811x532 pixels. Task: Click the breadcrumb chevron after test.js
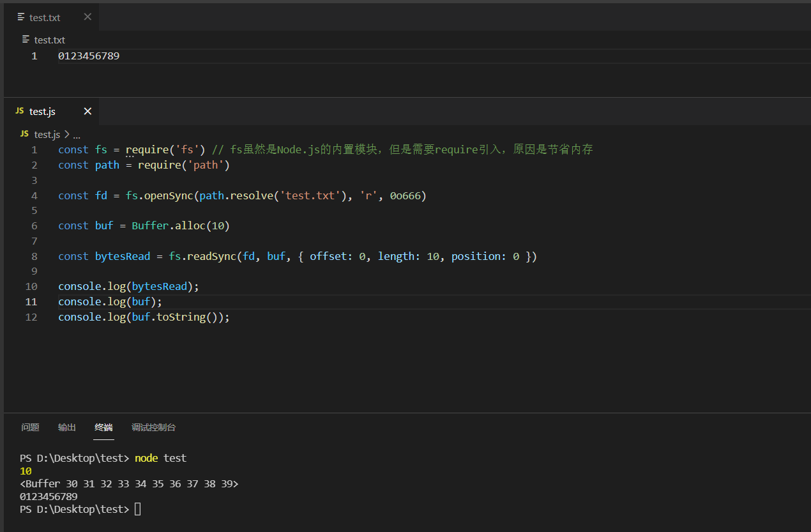67,134
